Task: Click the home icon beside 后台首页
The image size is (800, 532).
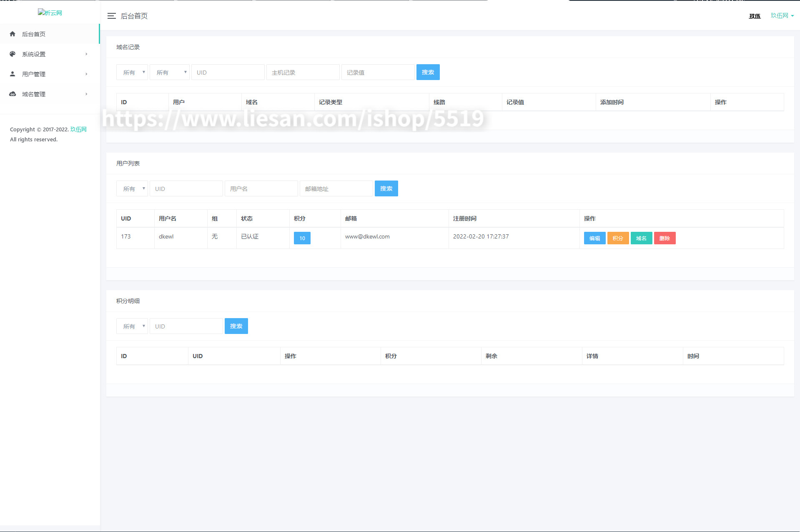Action: click(x=13, y=34)
